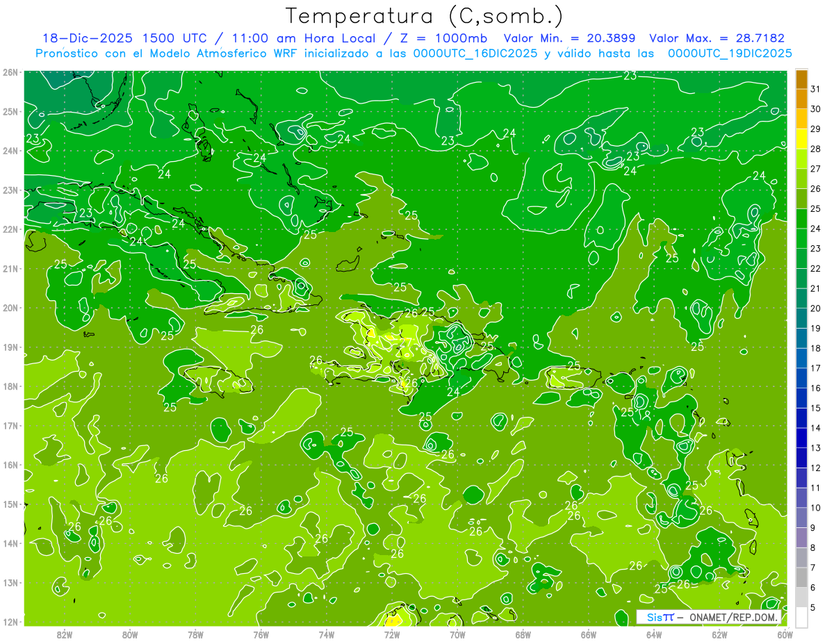The height and width of the screenshot is (644, 834).
Task: Click the longitude axis label "78W"
Action: click(195, 634)
